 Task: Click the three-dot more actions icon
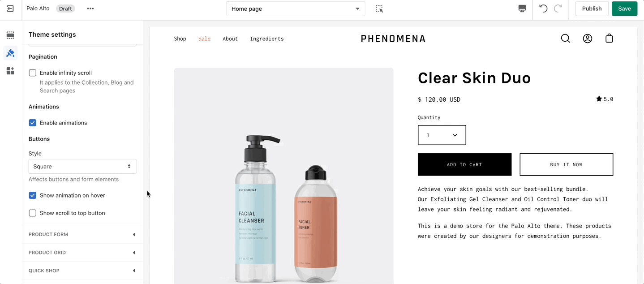tap(90, 9)
